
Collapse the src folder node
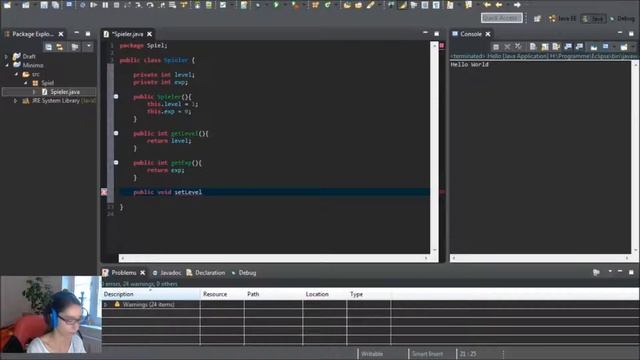pyautogui.click(x=16, y=74)
